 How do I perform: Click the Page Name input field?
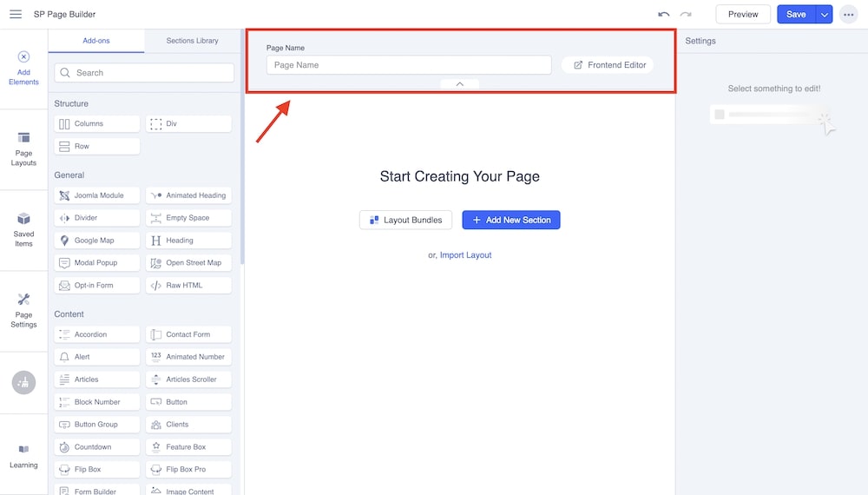pyautogui.click(x=408, y=65)
